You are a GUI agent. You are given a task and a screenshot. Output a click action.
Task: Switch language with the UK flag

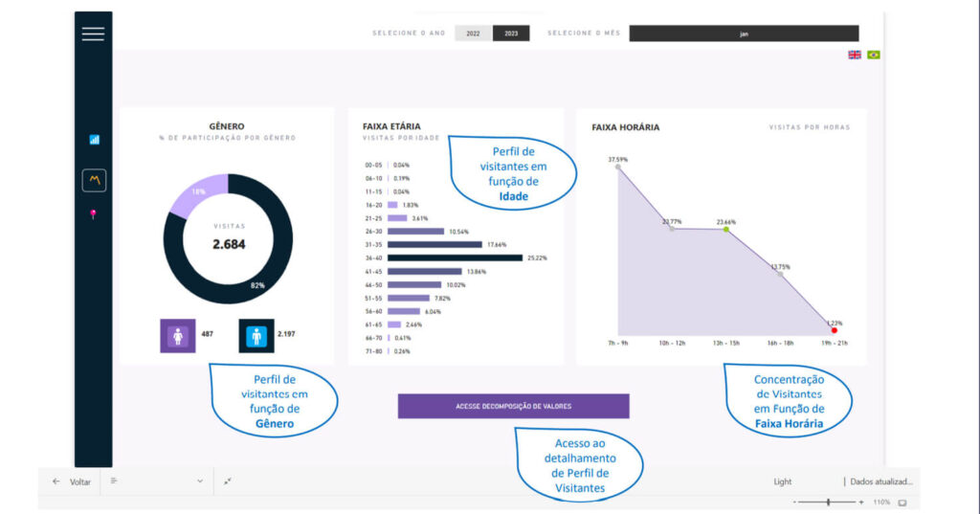pos(855,56)
